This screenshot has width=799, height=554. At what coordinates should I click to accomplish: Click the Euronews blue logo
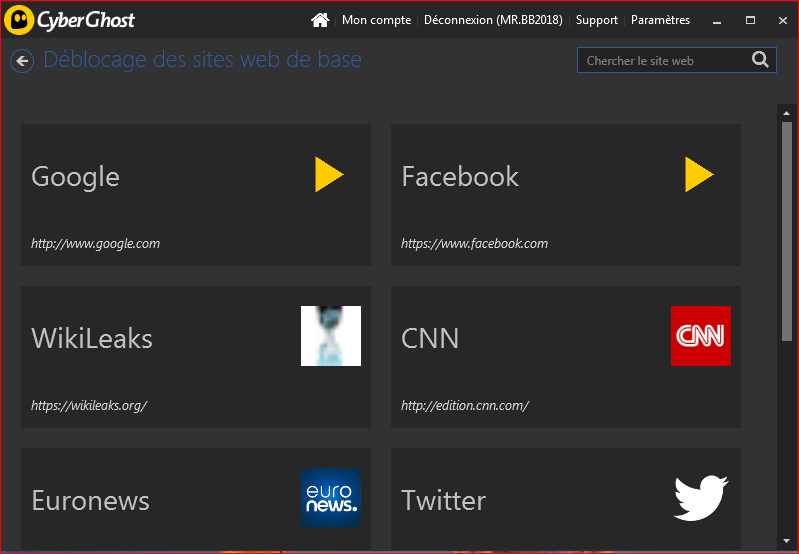(x=331, y=498)
